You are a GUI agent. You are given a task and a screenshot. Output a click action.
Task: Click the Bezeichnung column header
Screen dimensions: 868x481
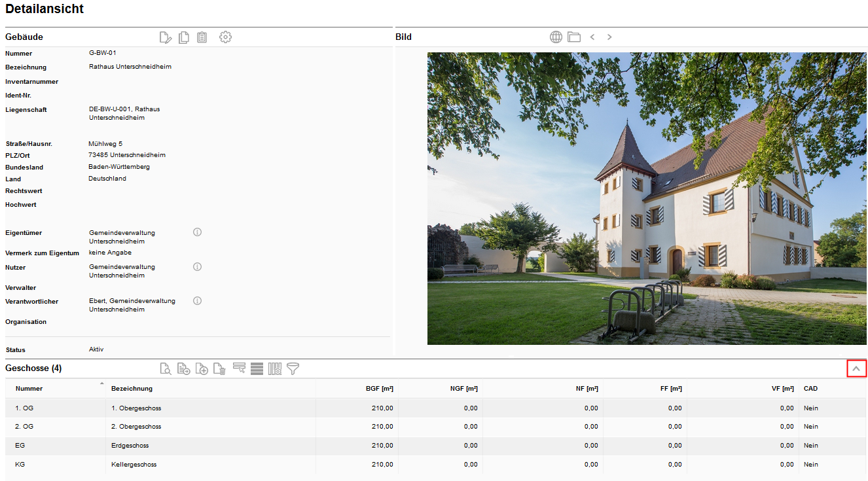(x=132, y=389)
